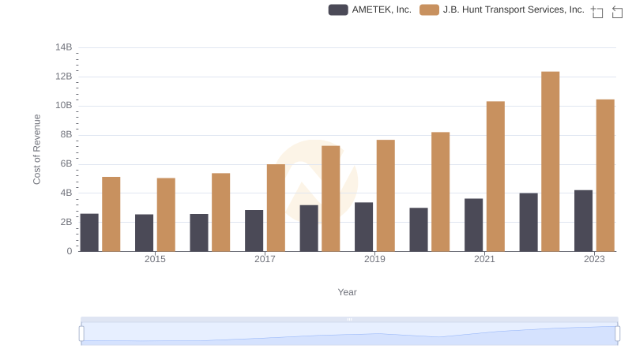
Task: Click the AMETEK bar for 2023
Action: click(583, 220)
